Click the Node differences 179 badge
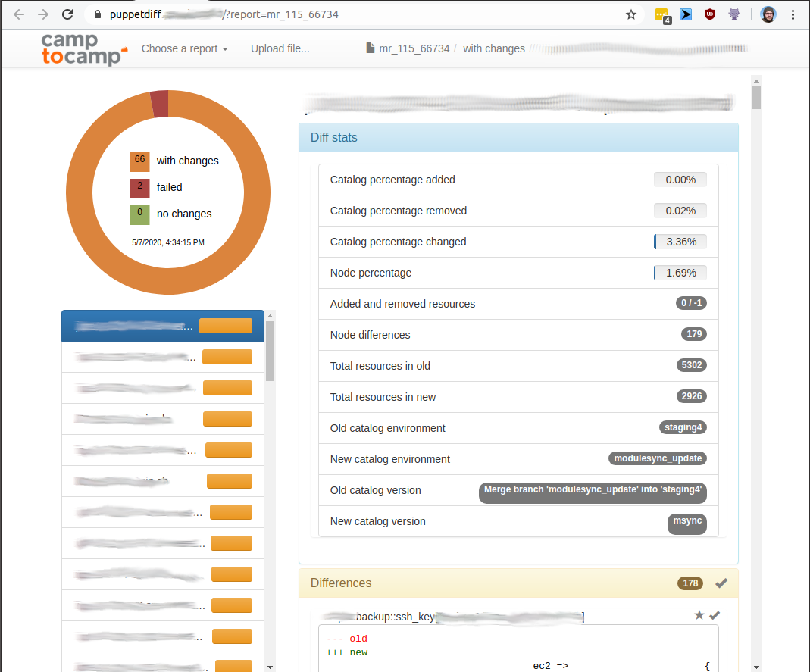The width and height of the screenshot is (810, 672). [694, 334]
